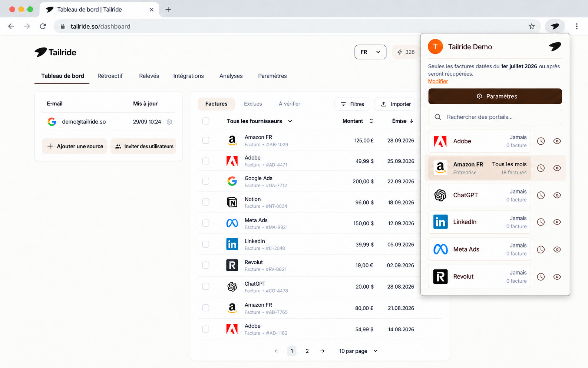This screenshot has height=368, width=588.
Task: Check the select-all invoices checkbox
Action: tap(206, 121)
